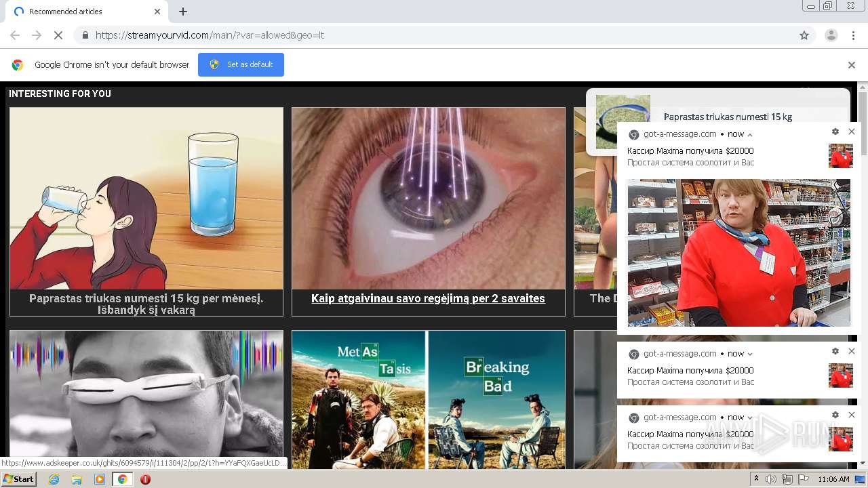Viewport: 868px width, 488px height.
Task: Open the File Explorer taskbar icon
Action: (77, 479)
